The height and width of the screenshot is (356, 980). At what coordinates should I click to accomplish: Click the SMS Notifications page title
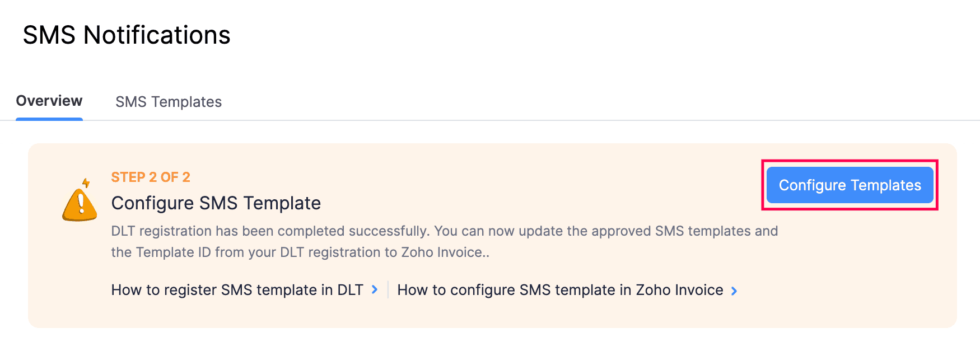tap(126, 35)
